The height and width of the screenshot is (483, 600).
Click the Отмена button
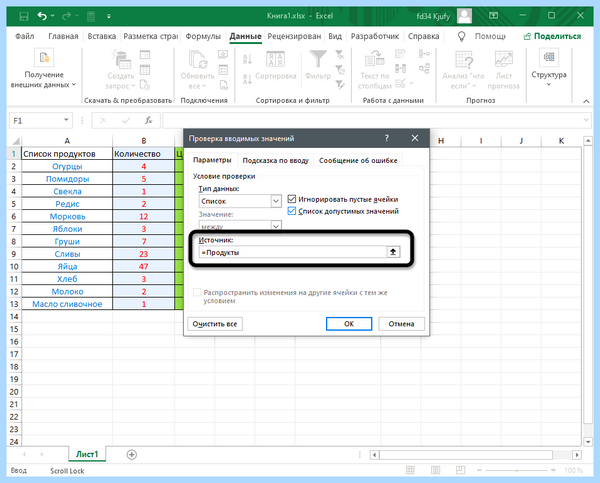[x=401, y=324]
